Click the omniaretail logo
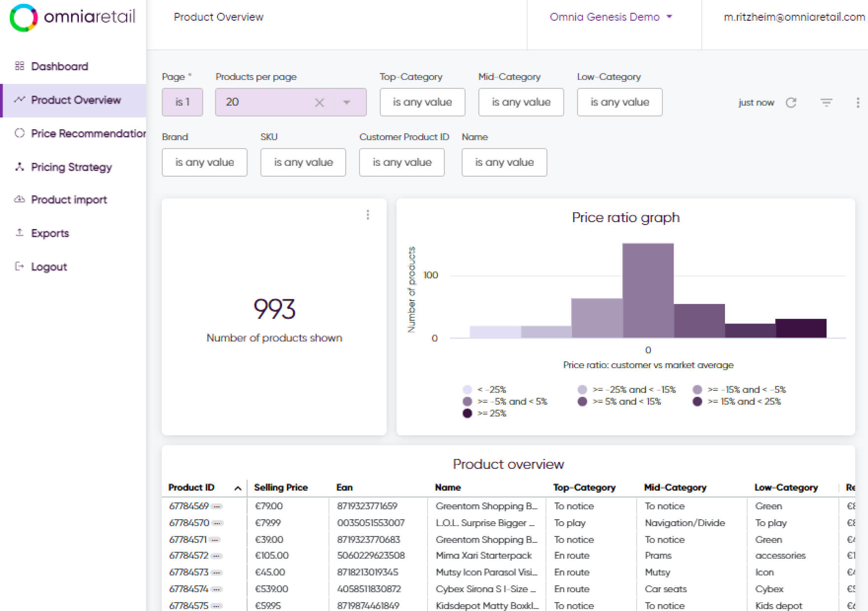 pyautogui.click(x=72, y=18)
